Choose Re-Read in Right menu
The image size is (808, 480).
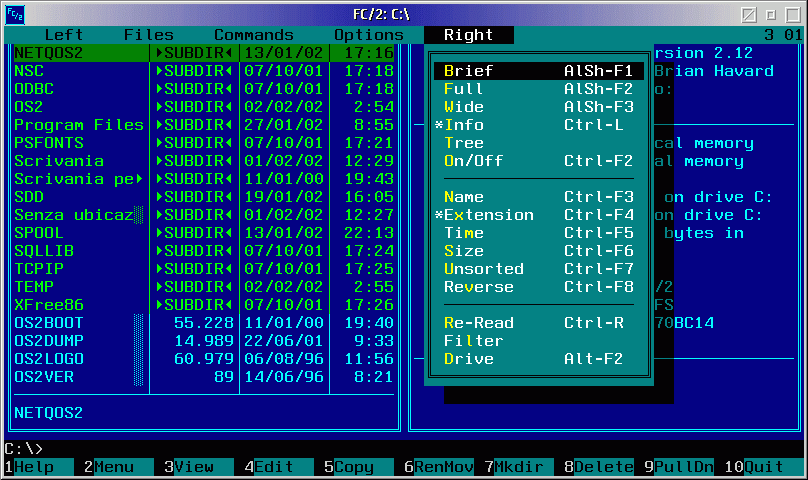click(x=538, y=323)
